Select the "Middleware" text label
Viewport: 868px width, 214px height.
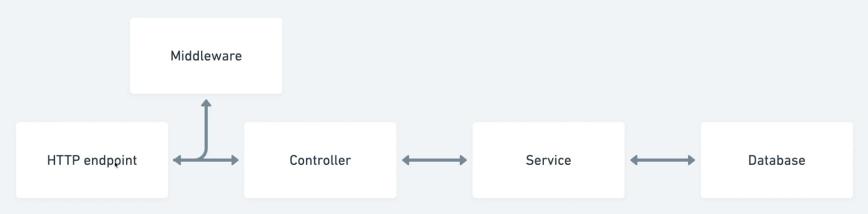[206, 56]
